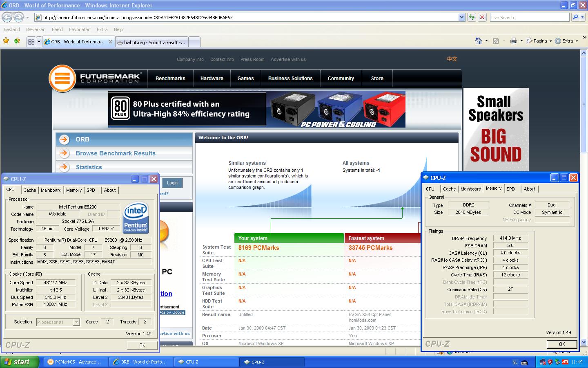Add page to Favorites with plus-star icon

click(17, 41)
